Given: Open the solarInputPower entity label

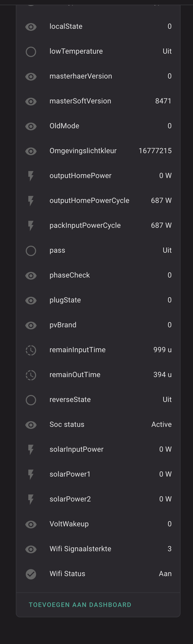Looking at the screenshot, I should click(x=76, y=449).
